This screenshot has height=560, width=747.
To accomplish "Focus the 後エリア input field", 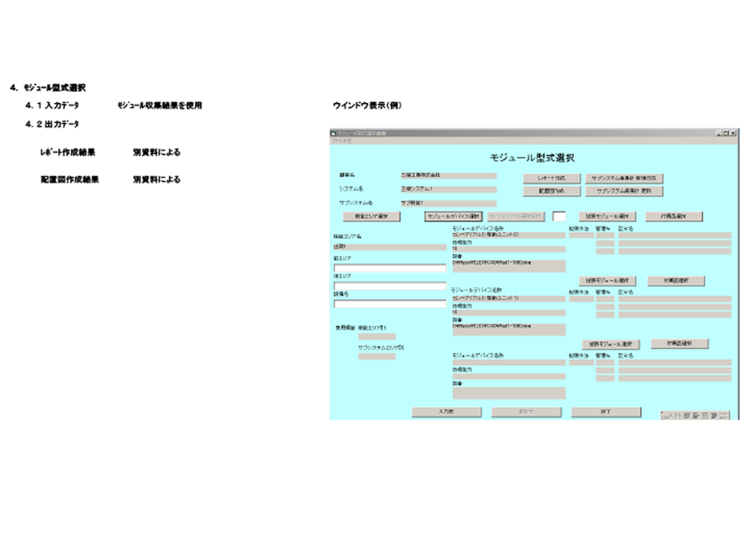I will tap(389, 286).
